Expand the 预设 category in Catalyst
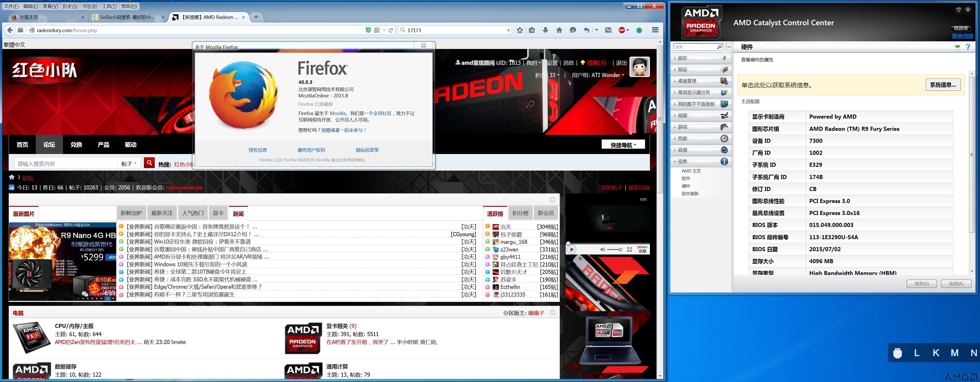 tap(701, 70)
